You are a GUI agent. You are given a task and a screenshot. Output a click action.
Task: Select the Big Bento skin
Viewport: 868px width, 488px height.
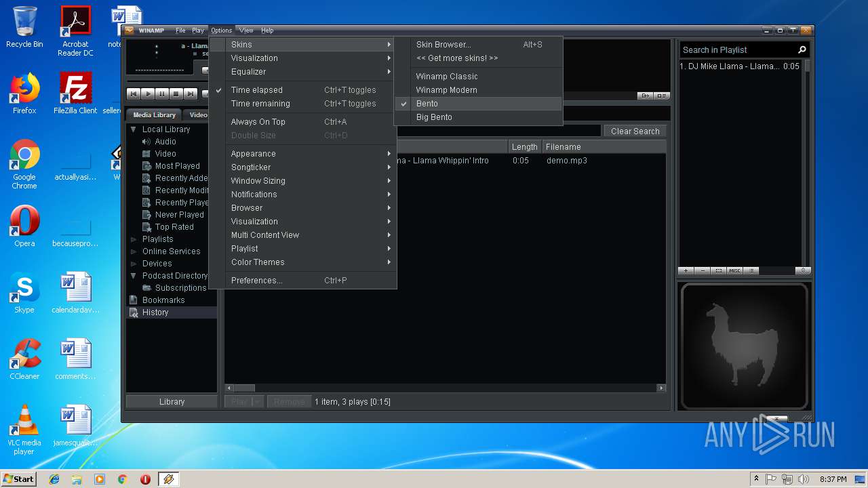(x=478, y=117)
